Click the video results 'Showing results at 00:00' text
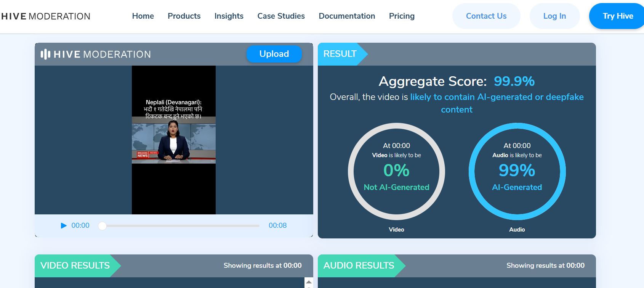 pos(263,265)
